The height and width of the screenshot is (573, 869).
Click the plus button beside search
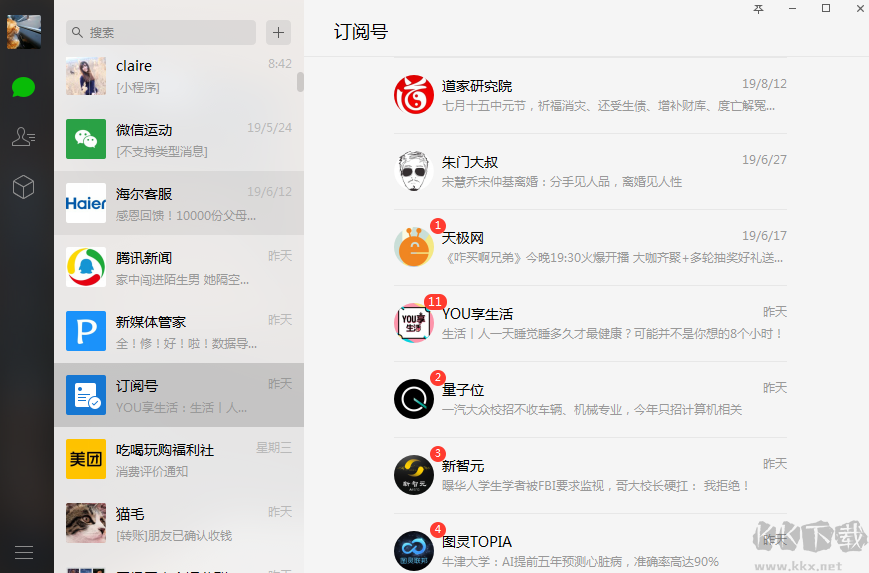click(x=278, y=32)
